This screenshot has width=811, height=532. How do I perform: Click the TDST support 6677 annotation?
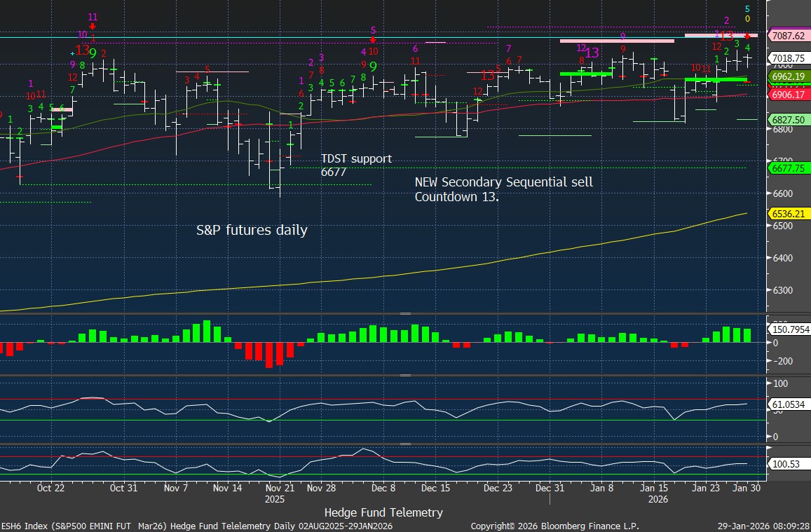[x=356, y=165]
